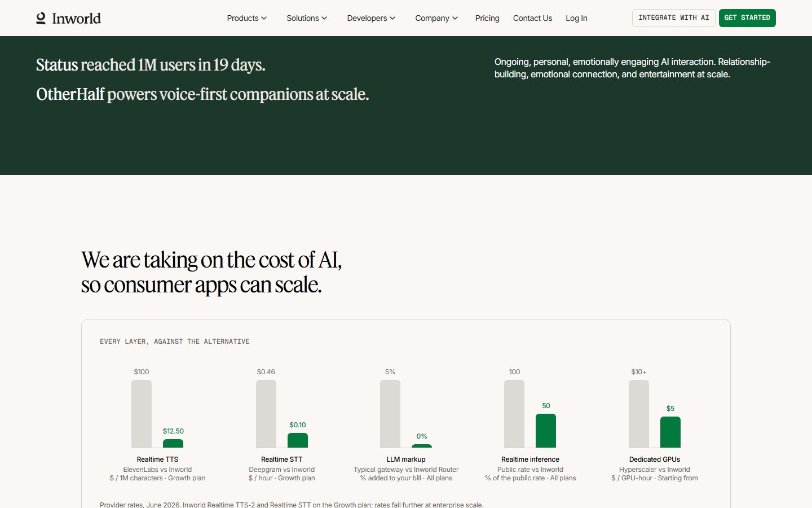Click the Inworld wordmark text
812x508 pixels.
tap(77, 19)
